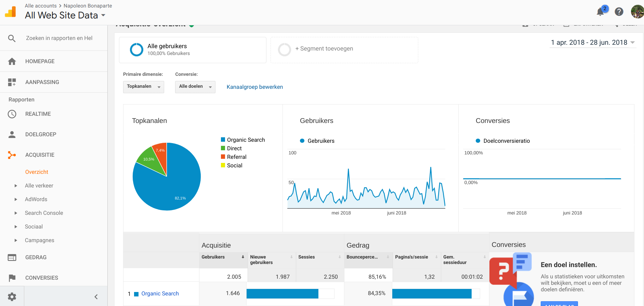Click the Homepage house icon

(12, 61)
